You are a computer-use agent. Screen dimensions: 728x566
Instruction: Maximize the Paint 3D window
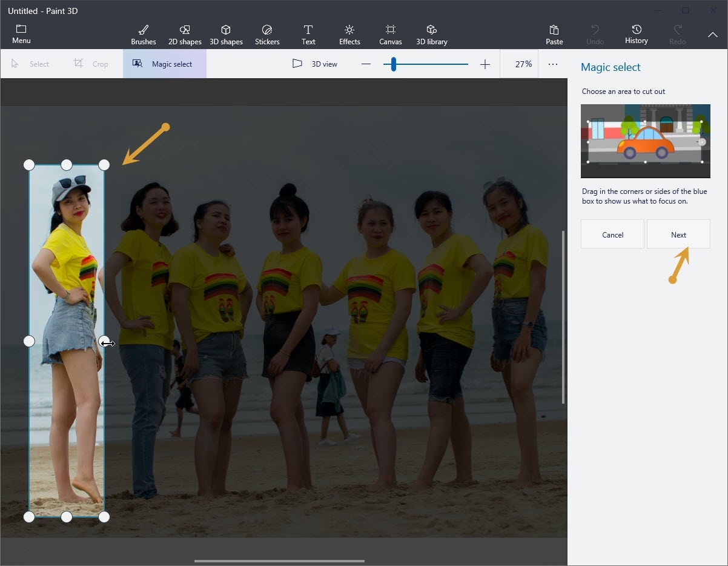pyautogui.click(x=686, y=10)
